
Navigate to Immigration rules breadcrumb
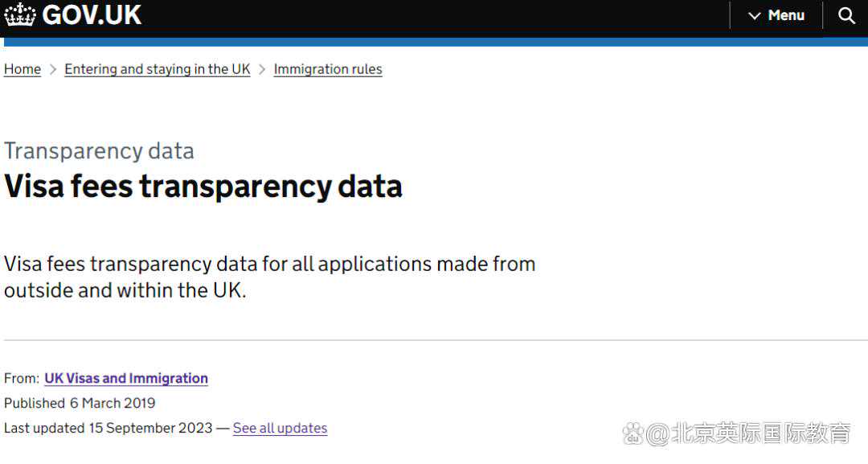pyautogui.click(x=328, y=69)
